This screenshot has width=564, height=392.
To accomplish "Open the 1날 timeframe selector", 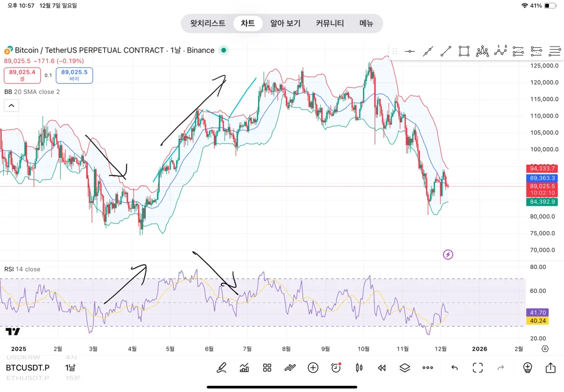I will (70, 368).
